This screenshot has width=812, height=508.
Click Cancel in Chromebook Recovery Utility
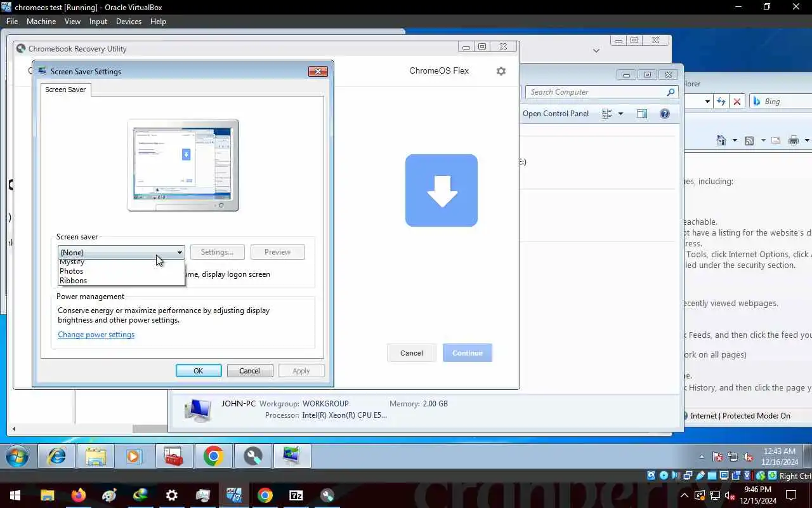click(x=412, y=353)
